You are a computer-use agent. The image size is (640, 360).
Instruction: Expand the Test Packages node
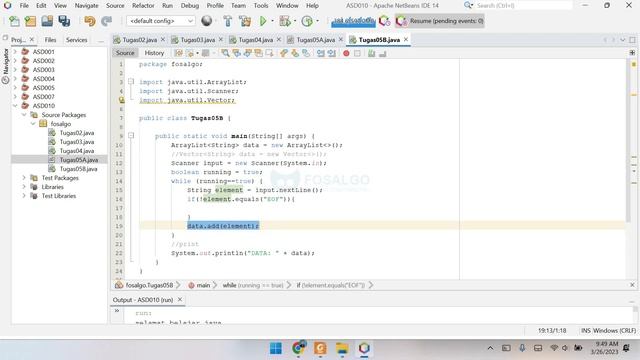[x=24, y=178]
